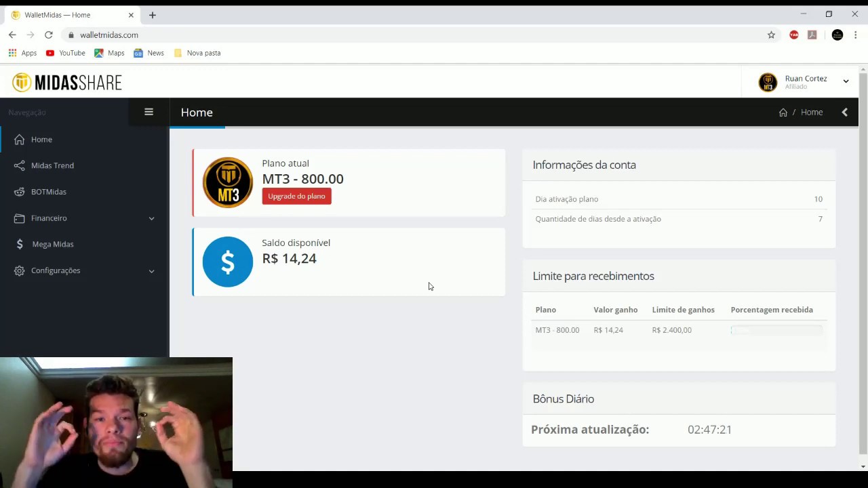Click the Mega Midas dollar icon
The width and height of the screenshot is (868, 488).
[20, 244]
